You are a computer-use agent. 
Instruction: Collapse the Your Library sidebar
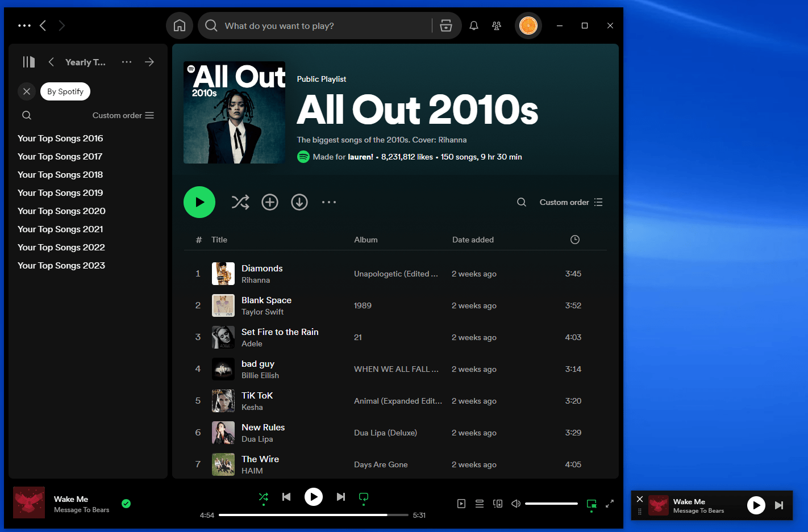tap(28, 62)
